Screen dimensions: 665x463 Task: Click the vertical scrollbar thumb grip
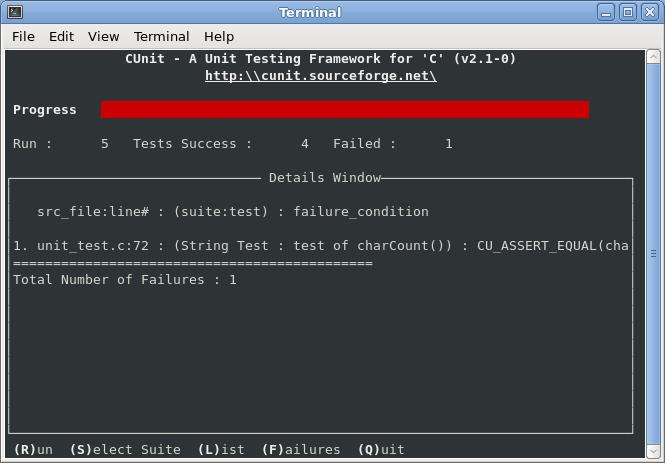[653, 254]
